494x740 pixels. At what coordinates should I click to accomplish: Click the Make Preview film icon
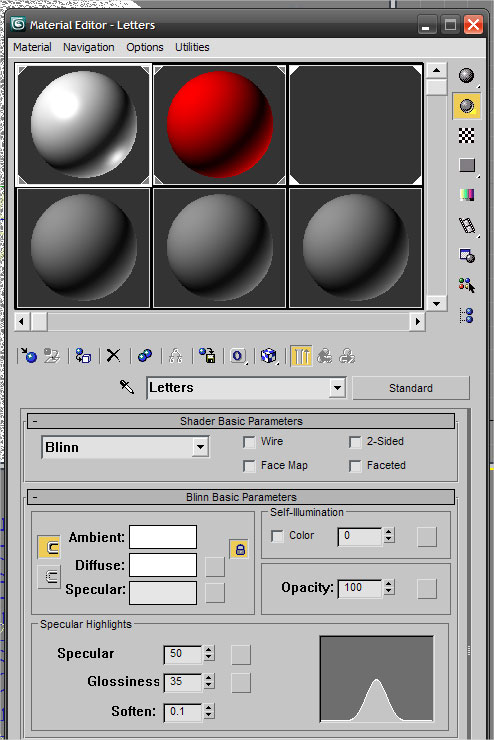pos(466,226)
